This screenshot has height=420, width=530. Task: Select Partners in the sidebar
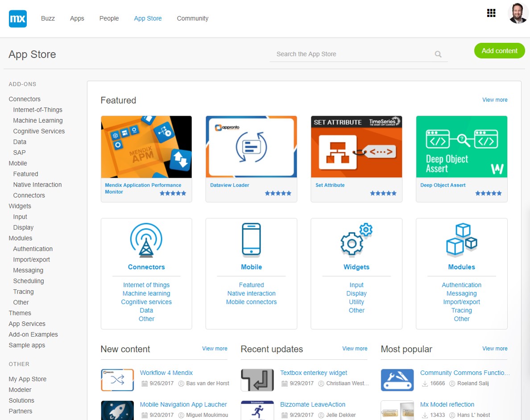pos(21,411)
